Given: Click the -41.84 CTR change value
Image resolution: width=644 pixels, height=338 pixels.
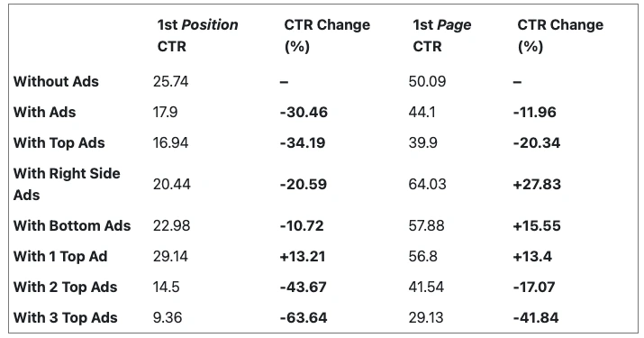Looking at the screenshot, I should coord(536,318).
